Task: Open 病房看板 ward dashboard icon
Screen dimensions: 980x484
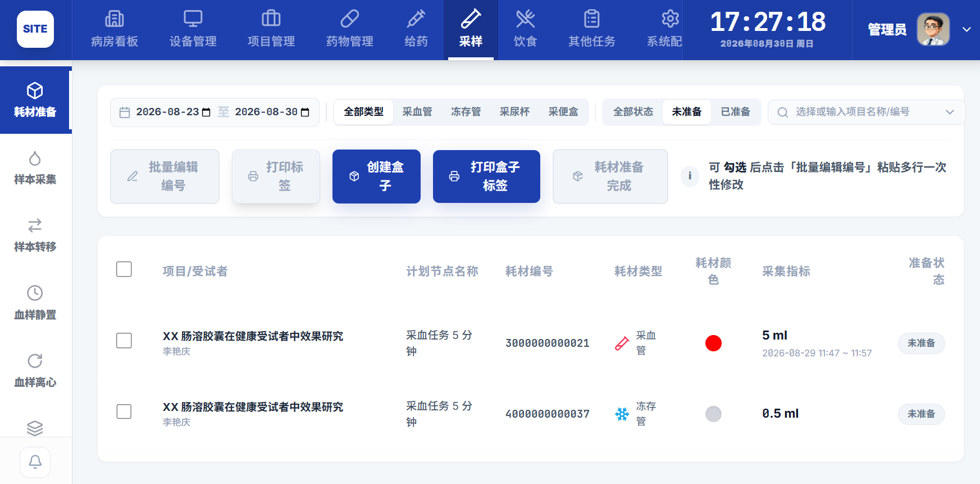Action: (x=115, y=19)
